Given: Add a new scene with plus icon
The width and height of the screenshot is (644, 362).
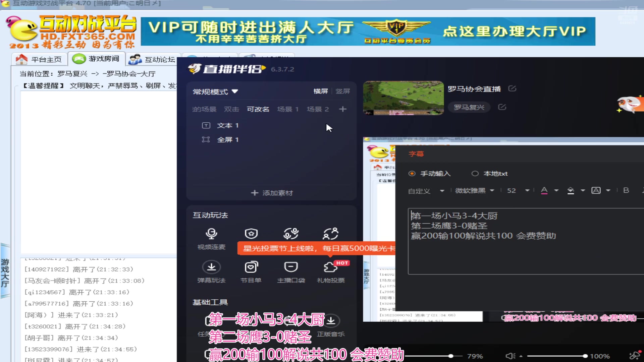Looking at the screenshot, I should (x=342, y=109).
